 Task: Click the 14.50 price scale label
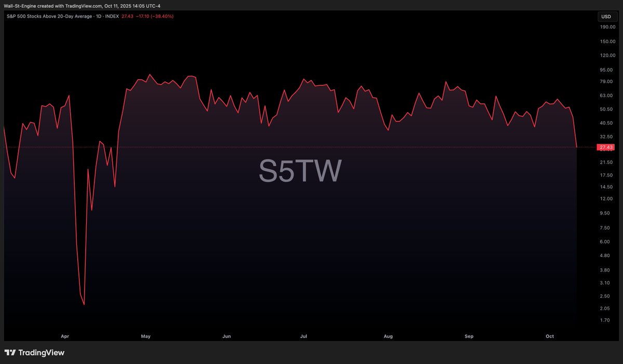pyautogui.click(x=607, y=187)
